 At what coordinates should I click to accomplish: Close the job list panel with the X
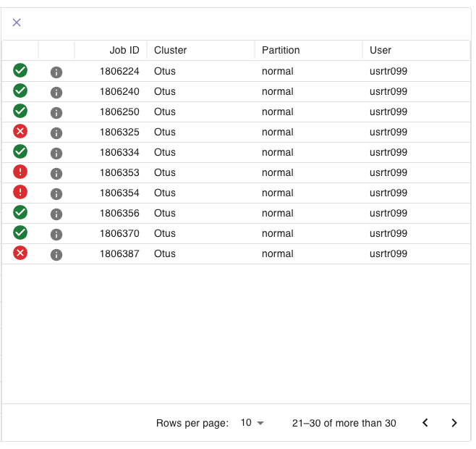pos(17,22)
